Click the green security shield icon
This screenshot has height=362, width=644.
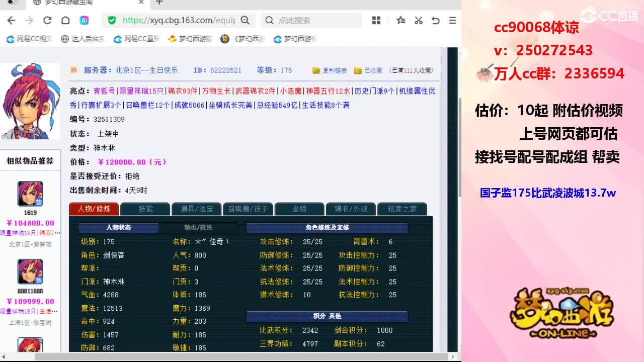112,20
